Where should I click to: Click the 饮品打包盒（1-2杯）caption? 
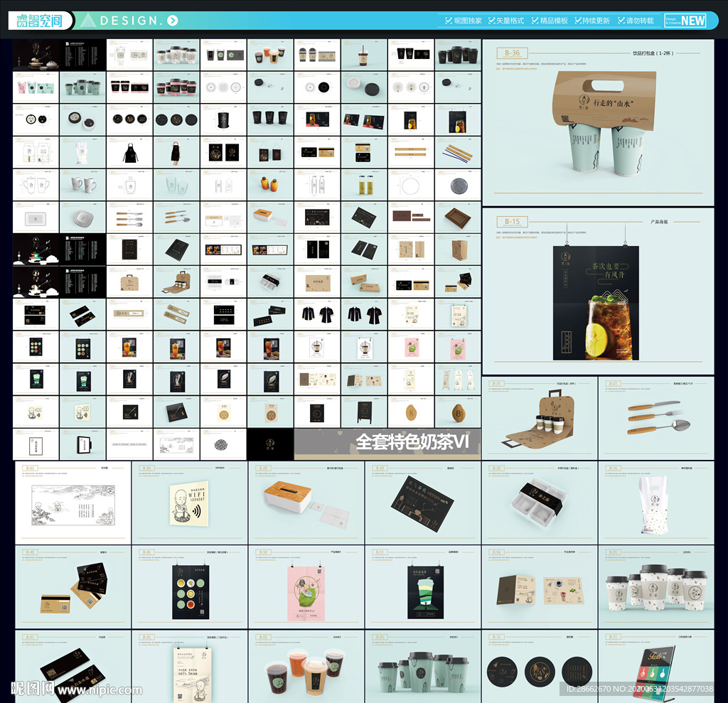coord(653,53)
